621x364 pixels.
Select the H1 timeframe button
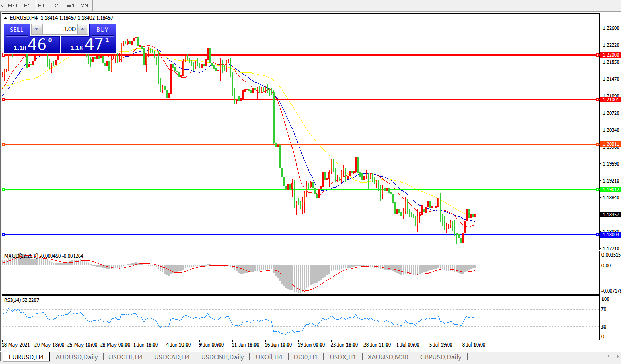27,5
